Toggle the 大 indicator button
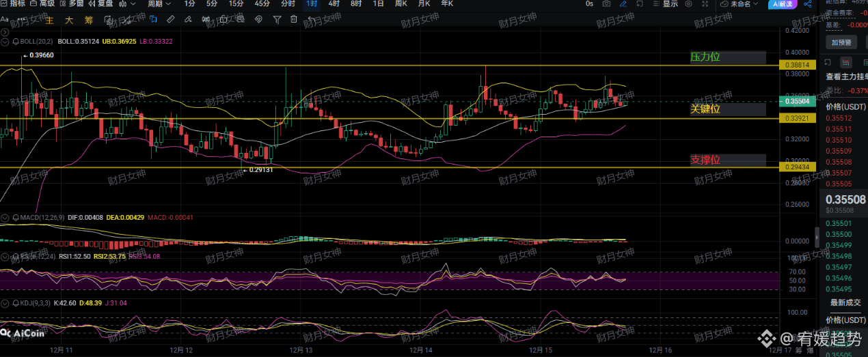Viewport: 868px width, 357px height. 68,20
